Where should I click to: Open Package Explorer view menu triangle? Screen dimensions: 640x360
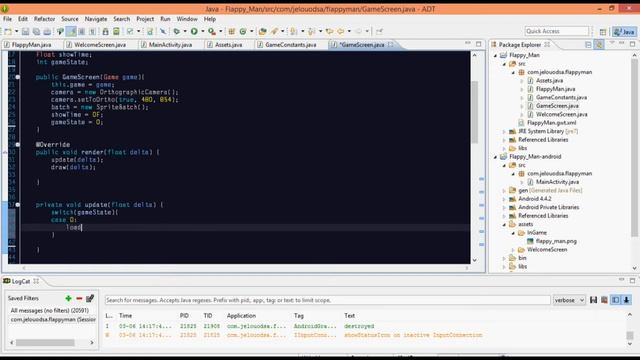612,43
